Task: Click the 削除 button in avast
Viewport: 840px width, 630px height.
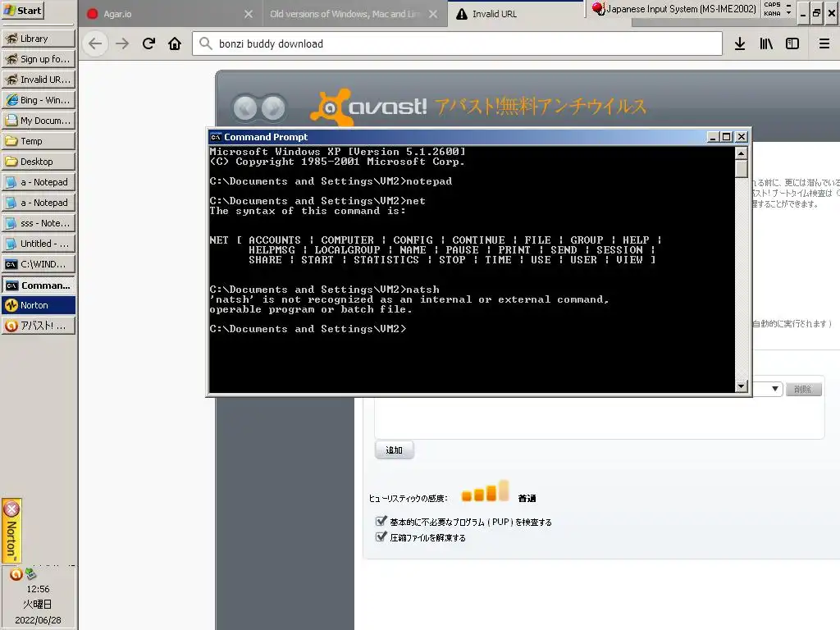Action: [x=803, y=389]
